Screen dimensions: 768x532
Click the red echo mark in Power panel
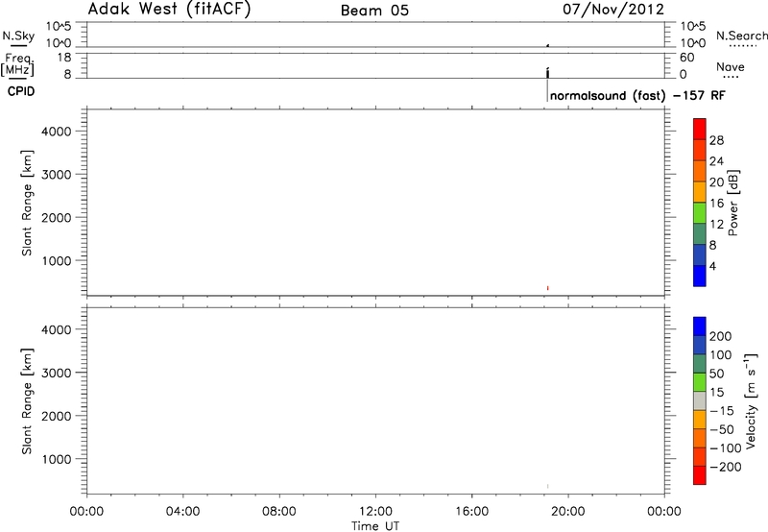coord(547,288)
